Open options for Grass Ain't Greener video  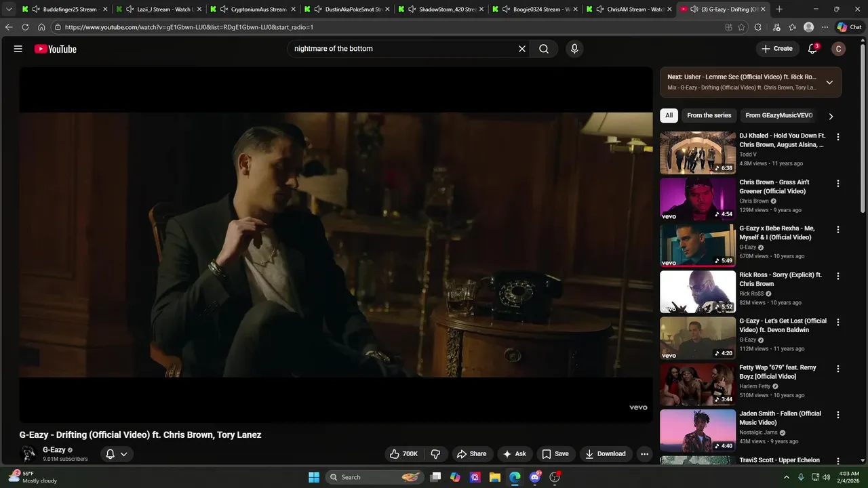838,184
